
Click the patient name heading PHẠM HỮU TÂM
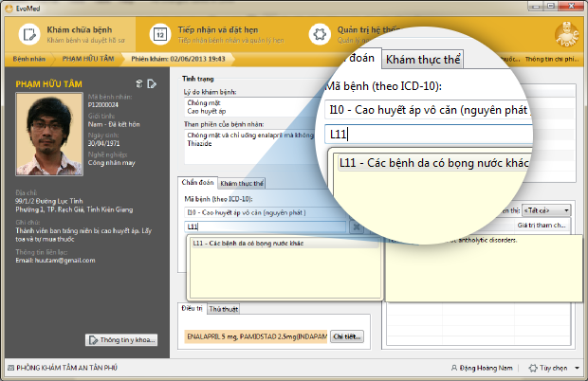point(48,84)
